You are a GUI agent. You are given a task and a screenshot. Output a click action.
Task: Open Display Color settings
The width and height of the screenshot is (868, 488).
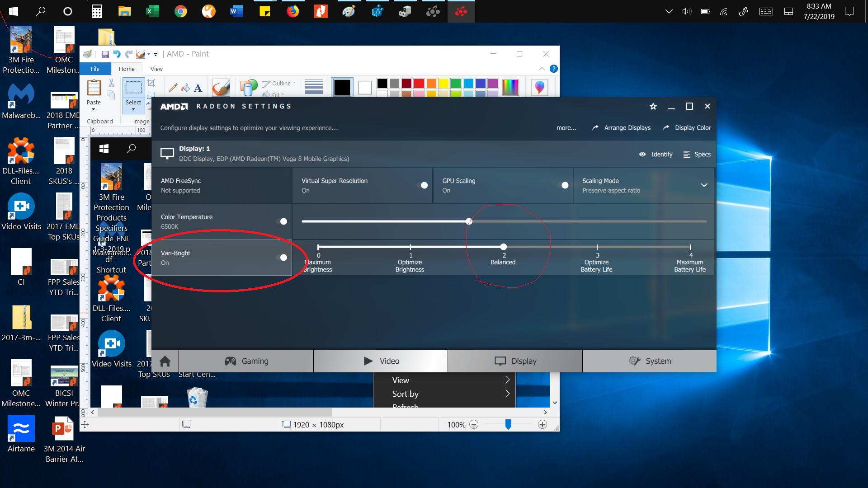687,128
